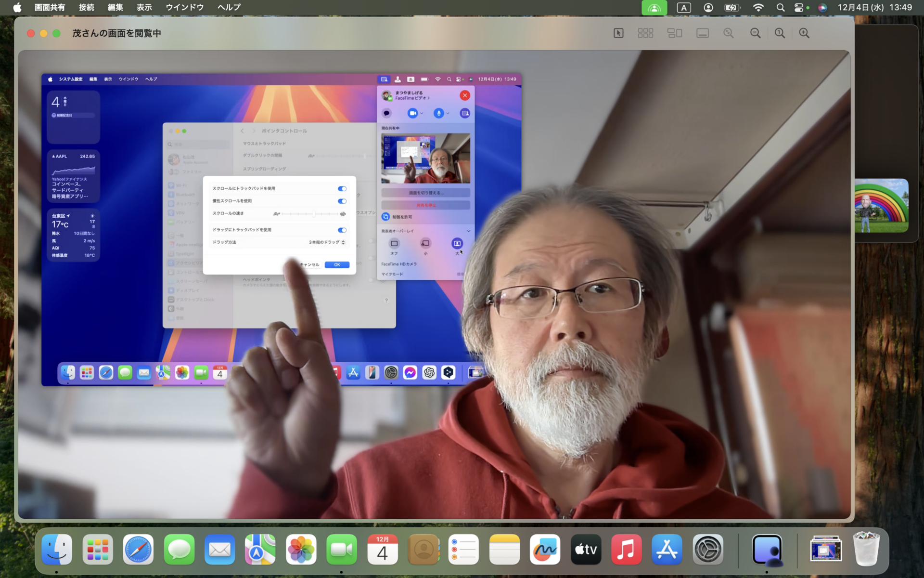
Task: Click the microphone icon in FaceTime controls
Action: [438, 113]
